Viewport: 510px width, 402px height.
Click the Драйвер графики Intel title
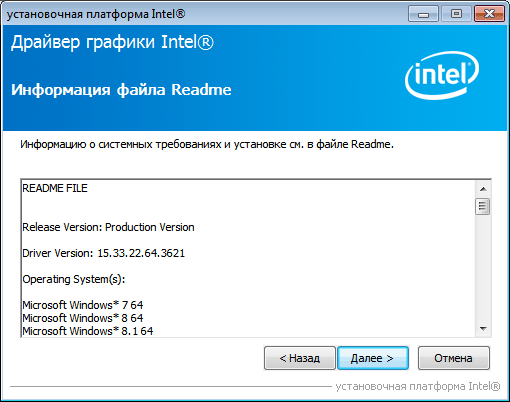[x=112, y=43]
